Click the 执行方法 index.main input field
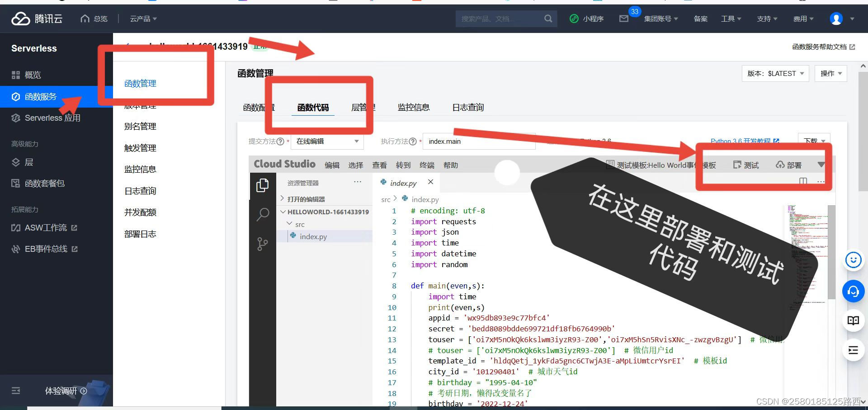This screenshot has height=410, width=868. click(479, 141)
